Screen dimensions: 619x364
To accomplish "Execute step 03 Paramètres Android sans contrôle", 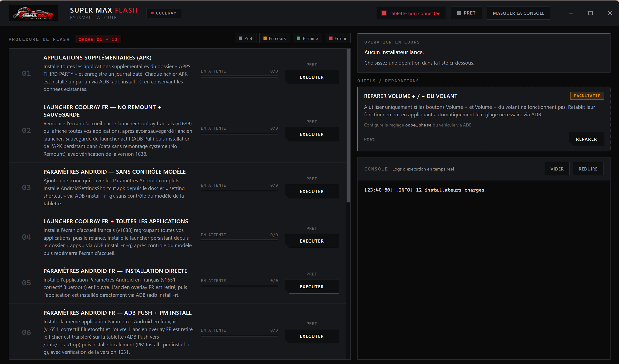I will tap(312, 191).
